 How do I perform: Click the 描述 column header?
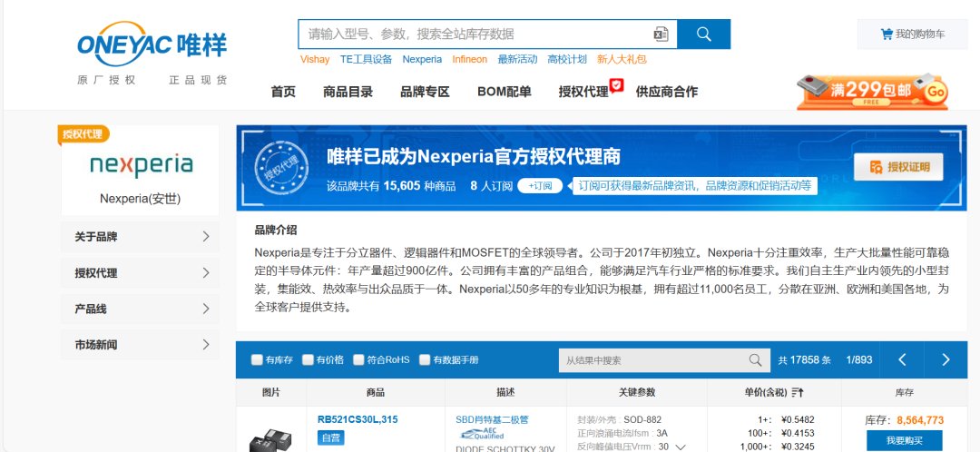(x=505, y=393)
